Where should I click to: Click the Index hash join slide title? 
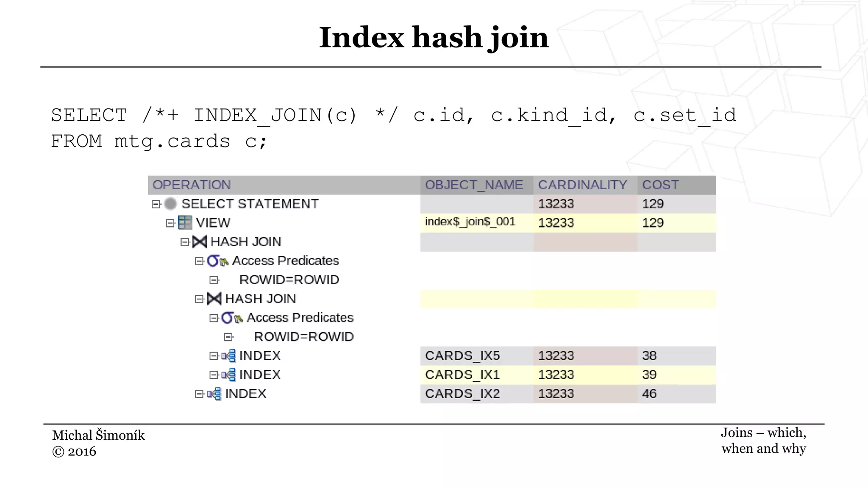click(x=434, y=38)
